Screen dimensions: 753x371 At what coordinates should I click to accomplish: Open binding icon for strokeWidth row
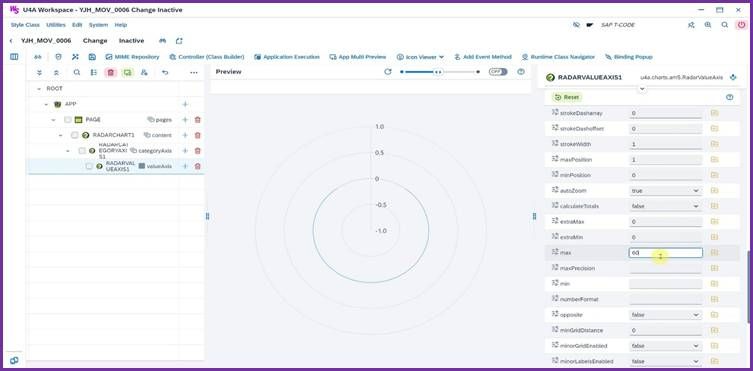coord(714,144)
